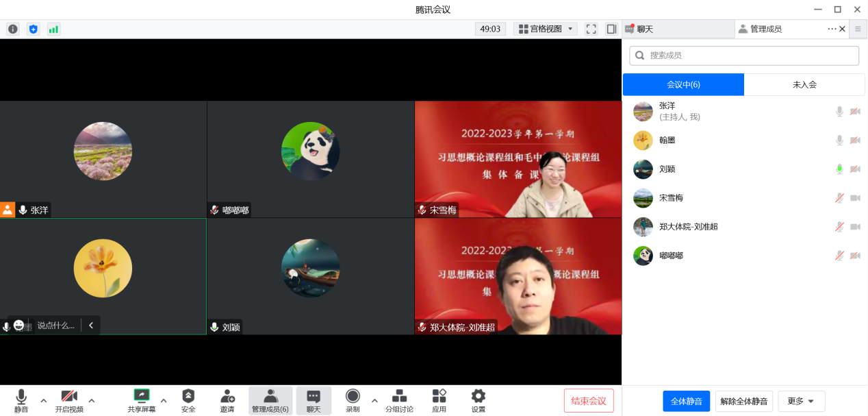
Task: Open the 应用 apps panel
Action: [439, 400]
